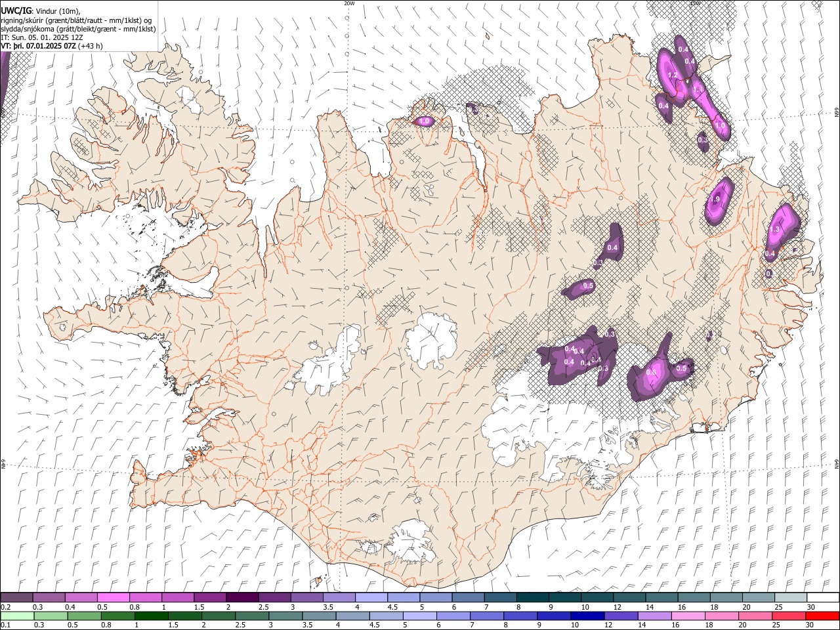Pick the deep blue swatch labeled 10 in bottom row
Viewport: 840px width, 630px height.
587,616
